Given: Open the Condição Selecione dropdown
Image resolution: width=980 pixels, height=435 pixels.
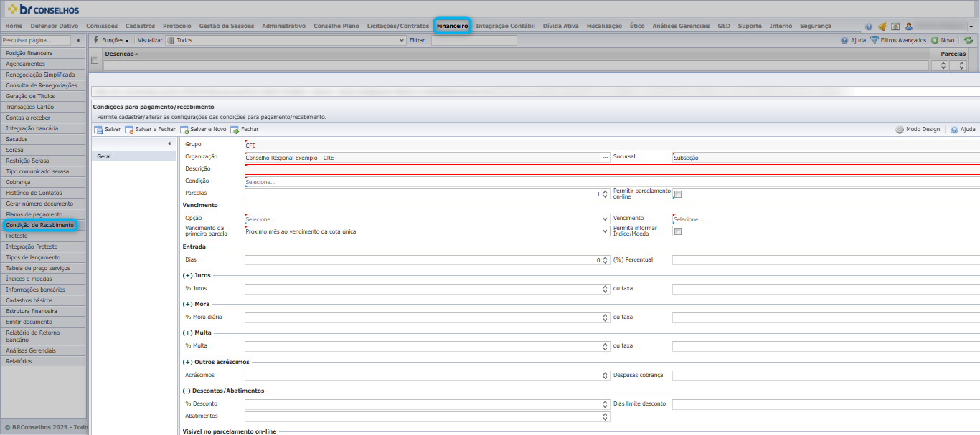Looking at the screenshot, I should point(612,182).
